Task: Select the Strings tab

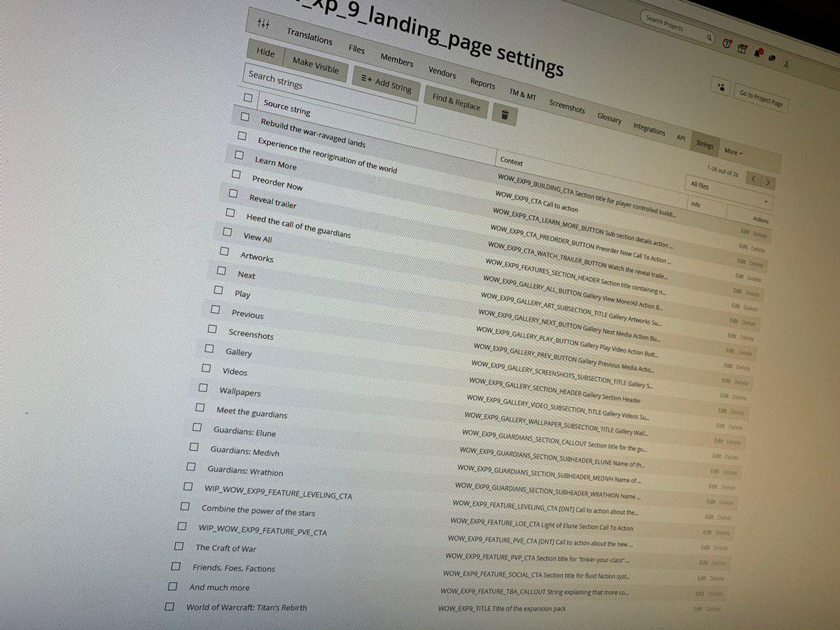Action: [705, 144]
